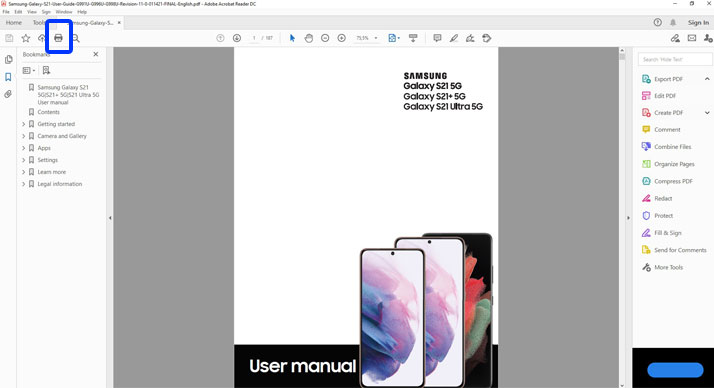
Task: Open the File menu
Action: click(6, 12)
